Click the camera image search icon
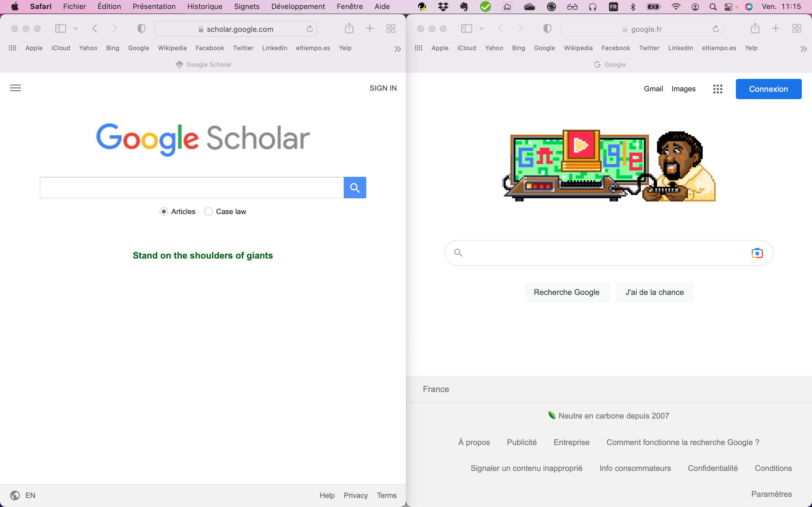Viewport: 812px width, 507px height. (757, 253)
